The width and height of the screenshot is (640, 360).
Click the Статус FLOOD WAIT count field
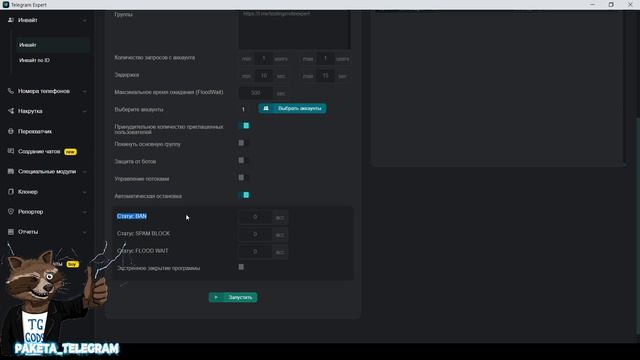point(255,252)
